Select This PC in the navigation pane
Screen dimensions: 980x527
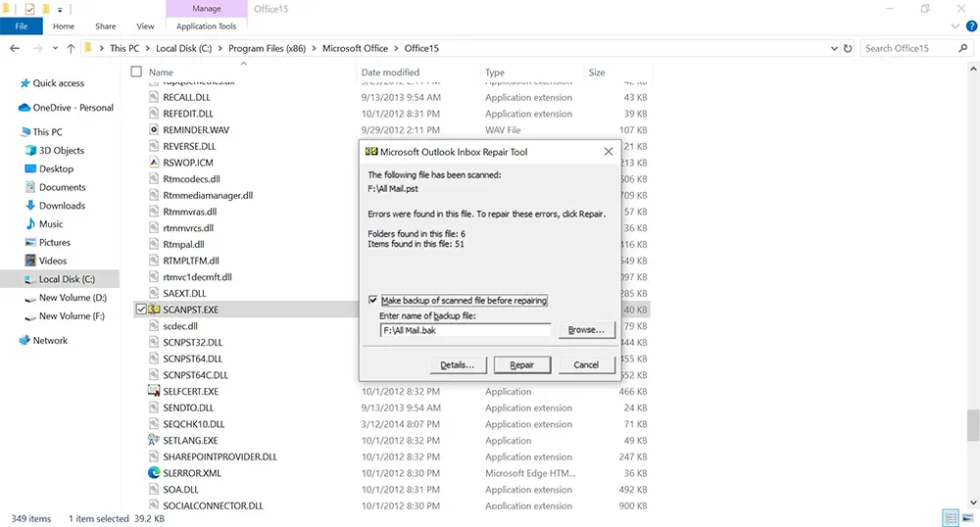point(47,131)
